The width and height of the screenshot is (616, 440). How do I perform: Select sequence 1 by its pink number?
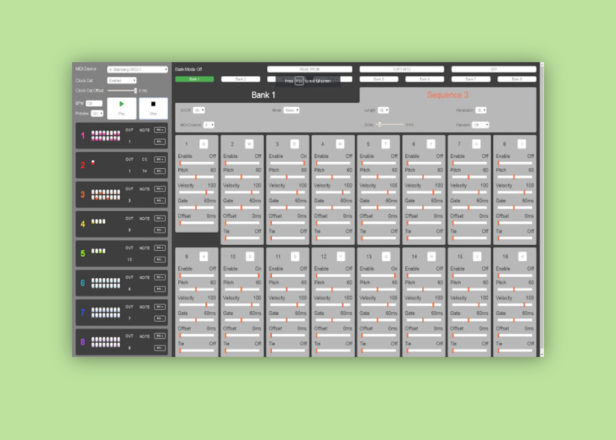coord(82,136)
